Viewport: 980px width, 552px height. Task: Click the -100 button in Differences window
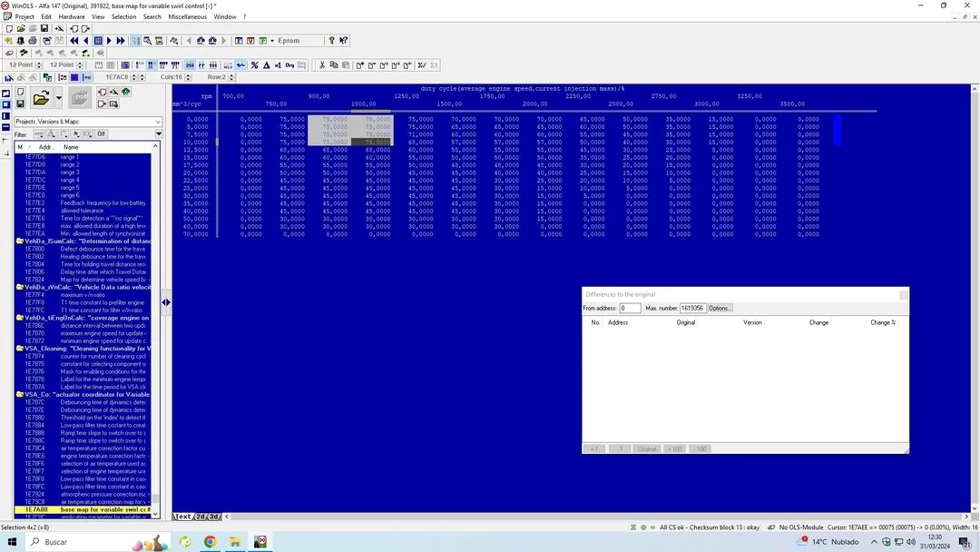[x=700, y=448]
